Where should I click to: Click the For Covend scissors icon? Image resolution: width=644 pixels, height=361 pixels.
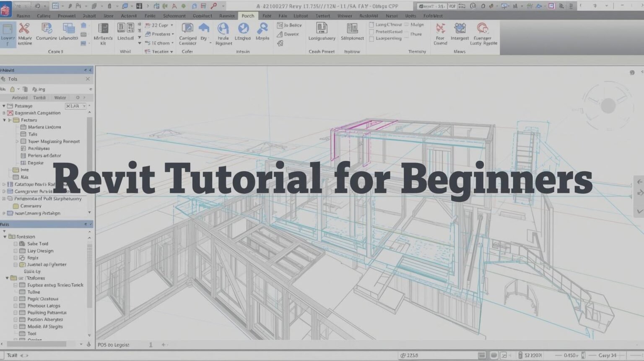click(x=440, y=28)
